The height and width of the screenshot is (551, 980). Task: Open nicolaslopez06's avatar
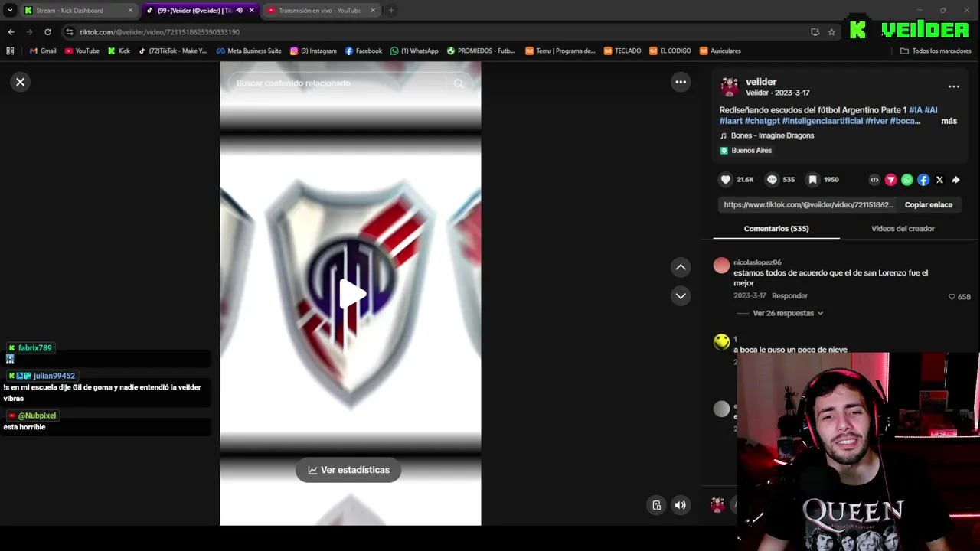(721, 266)
